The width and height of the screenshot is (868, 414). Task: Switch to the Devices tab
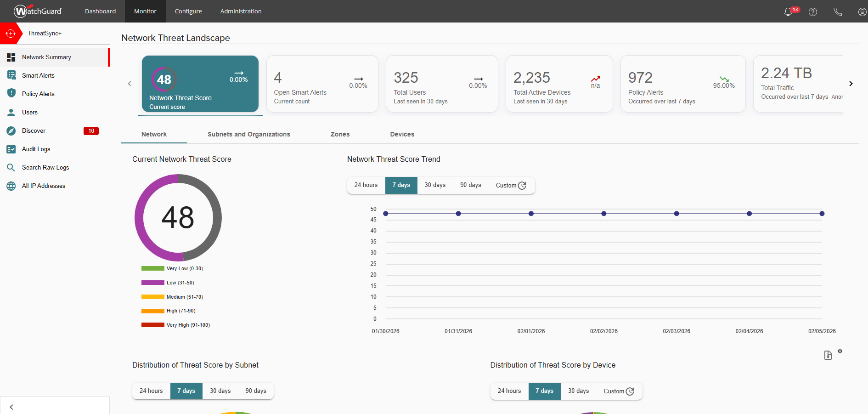[x=402, y=134]
